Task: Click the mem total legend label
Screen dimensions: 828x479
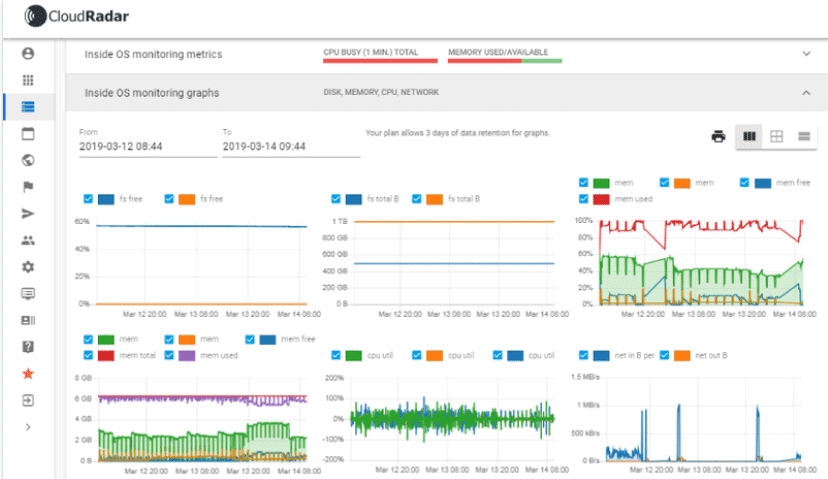Action: pos(137,355)
